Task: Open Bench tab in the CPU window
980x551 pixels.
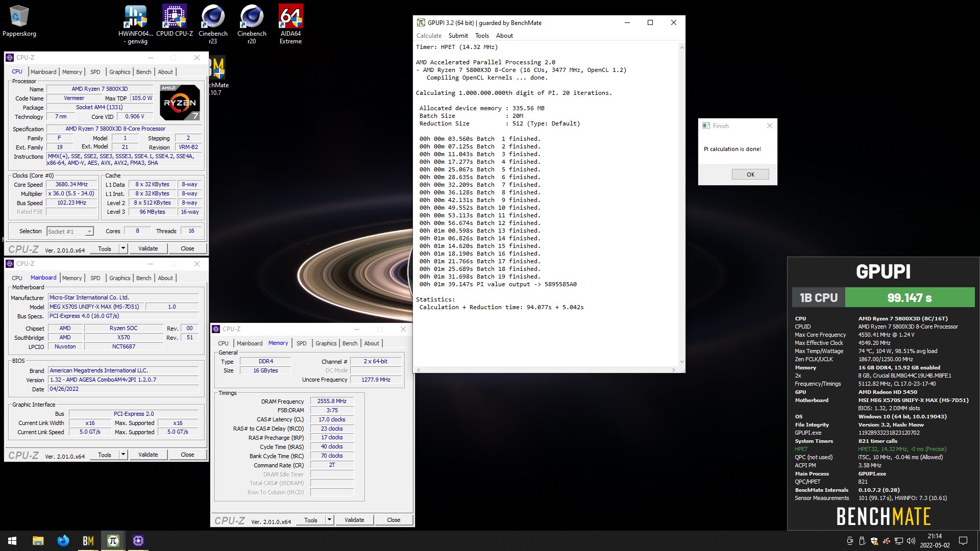Action: coord(144,72)
